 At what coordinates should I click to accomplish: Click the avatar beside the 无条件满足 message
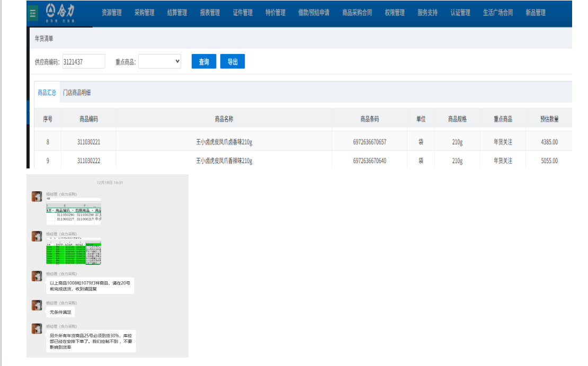tap(37, 305)
